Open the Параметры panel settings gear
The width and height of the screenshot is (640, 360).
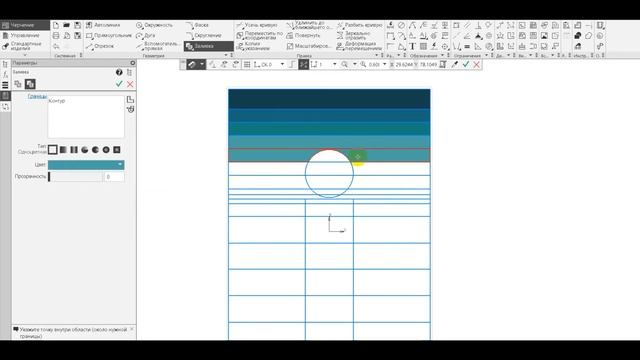tap(133, 63)
